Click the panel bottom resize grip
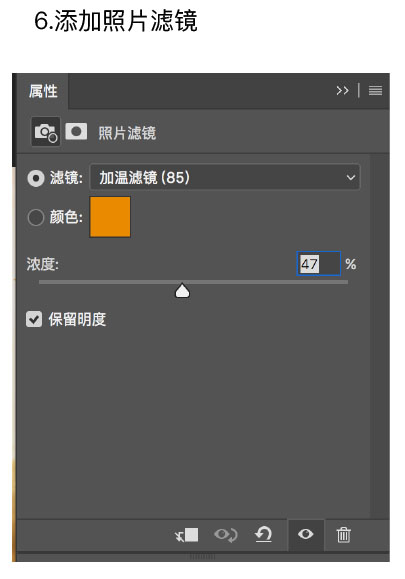This screenshot has height=579, width=405. [x=202, y=556]
